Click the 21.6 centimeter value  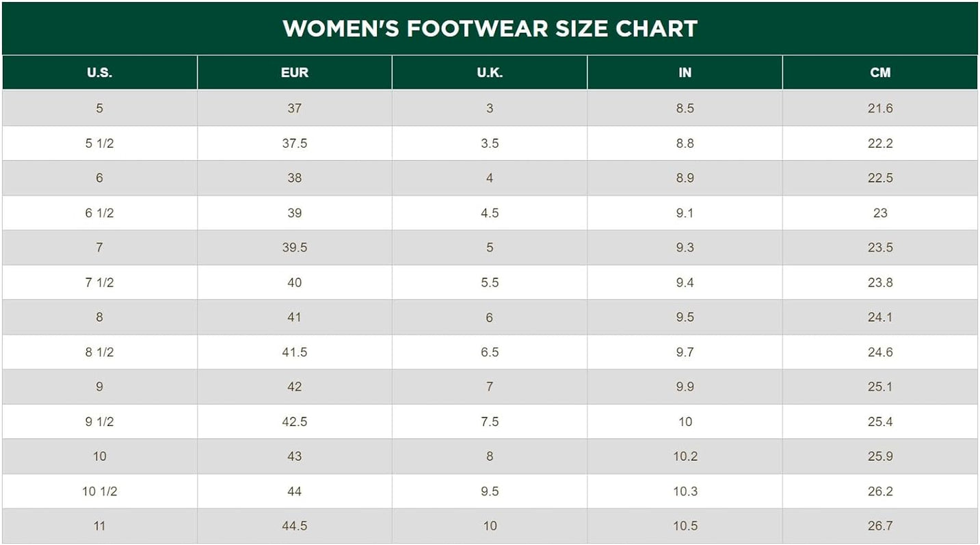click(880, 108)
